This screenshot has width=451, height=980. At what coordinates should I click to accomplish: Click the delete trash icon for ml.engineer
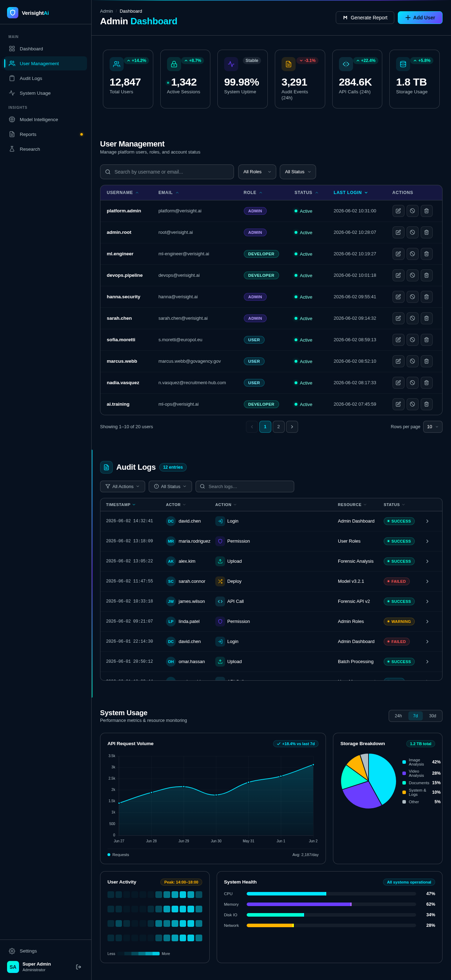pos(426,254)
